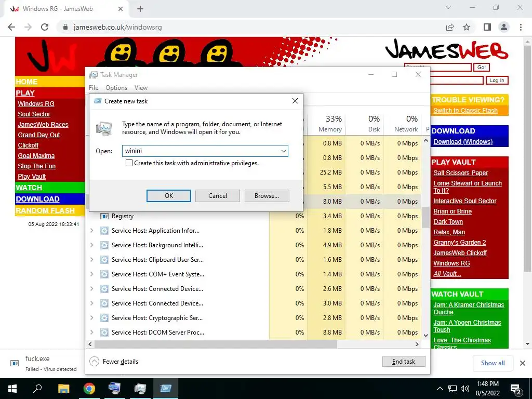532x399 pixels.
Task: Open taskbar search magnifier
Action: pos(37,388)
